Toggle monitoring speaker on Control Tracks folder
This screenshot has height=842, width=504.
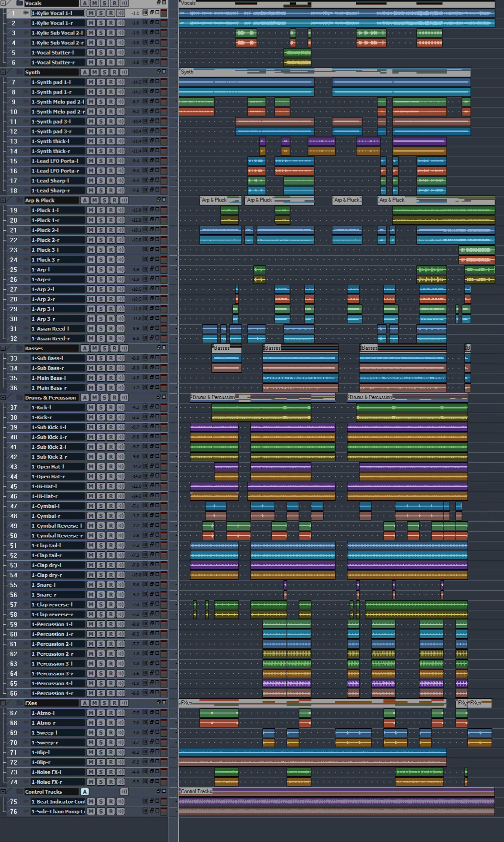[x=124, y=792]
